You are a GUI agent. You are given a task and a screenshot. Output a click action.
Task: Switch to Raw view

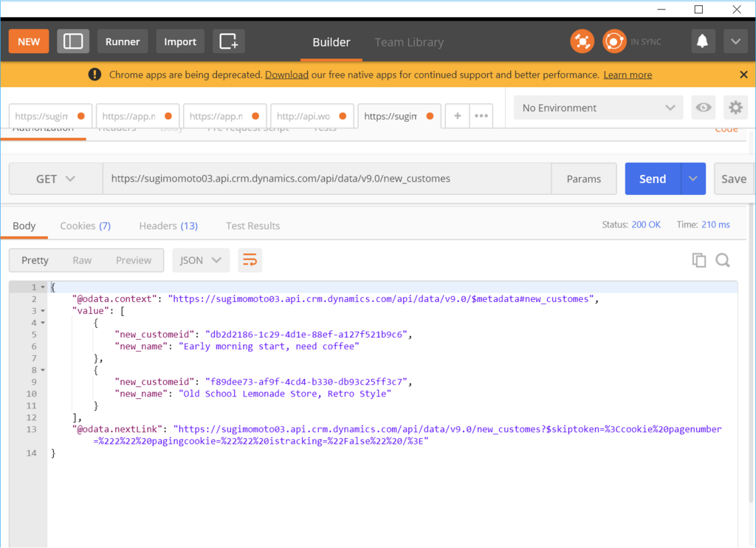(x=82, y=261)
